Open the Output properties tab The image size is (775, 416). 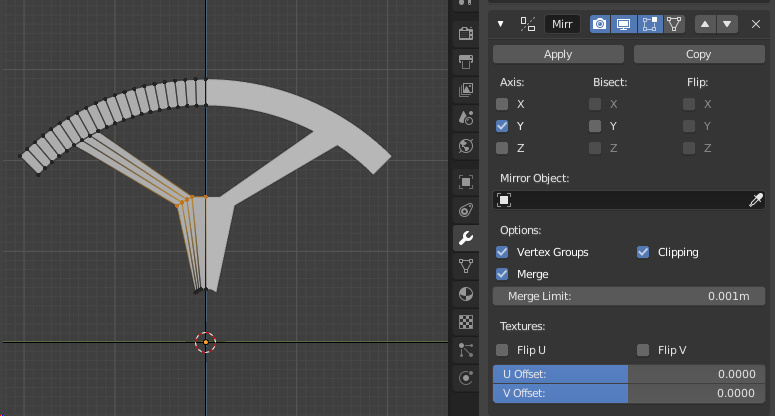(x=466, y=61)
